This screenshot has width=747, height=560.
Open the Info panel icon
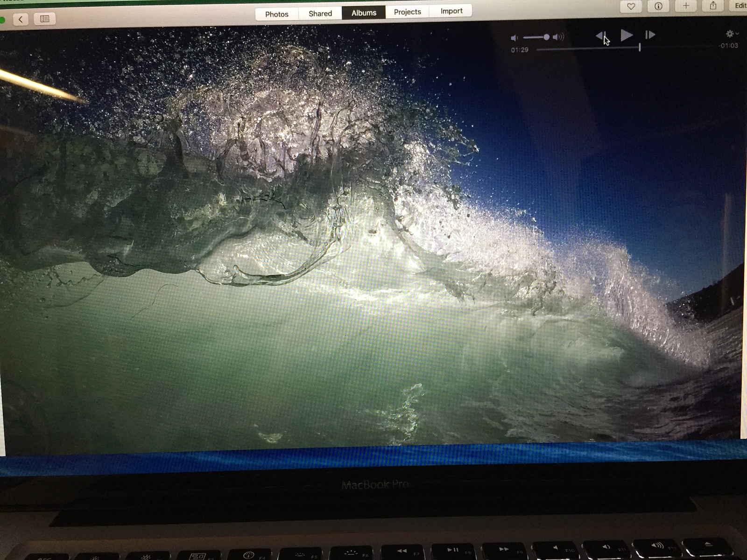pos(658,7)
